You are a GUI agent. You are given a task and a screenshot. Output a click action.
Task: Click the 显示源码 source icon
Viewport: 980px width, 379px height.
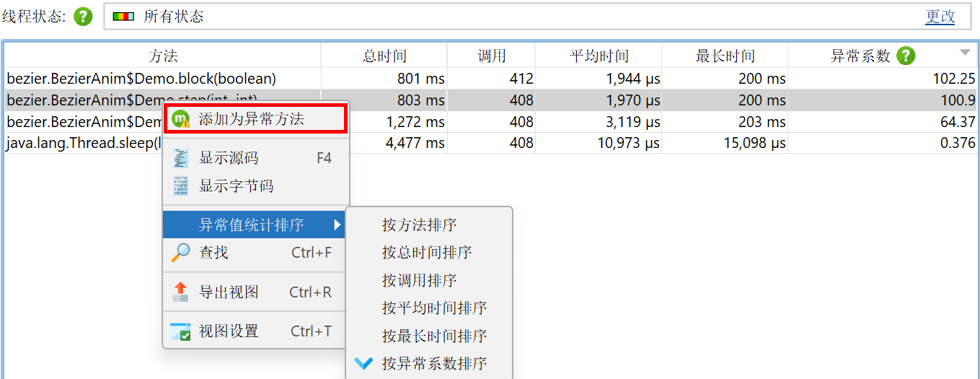click(181, 158)
